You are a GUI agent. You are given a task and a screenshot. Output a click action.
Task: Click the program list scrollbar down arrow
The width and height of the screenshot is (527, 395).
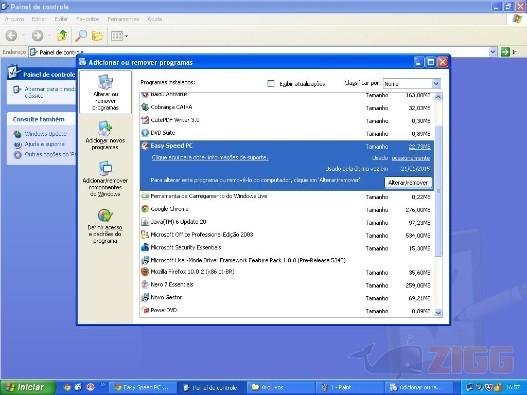(438, 313)
